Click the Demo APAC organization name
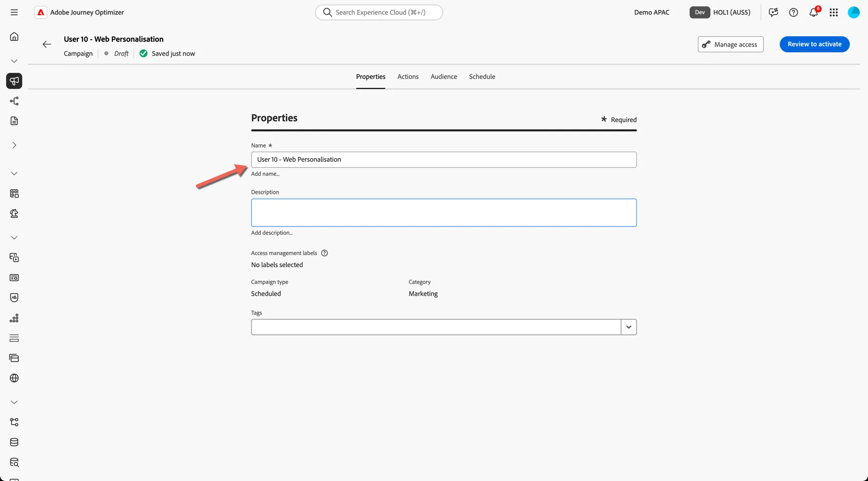The image size is (868, 481). pos(652,13)
